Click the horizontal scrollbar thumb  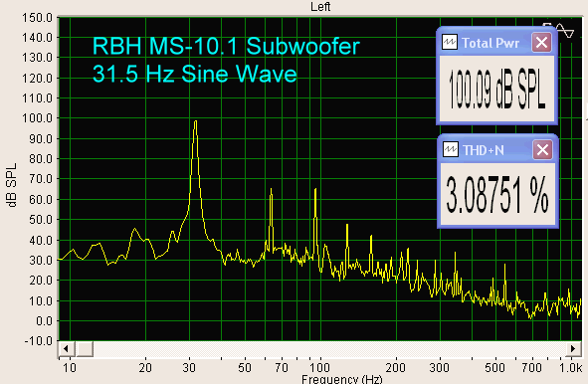tap(85, 349)
